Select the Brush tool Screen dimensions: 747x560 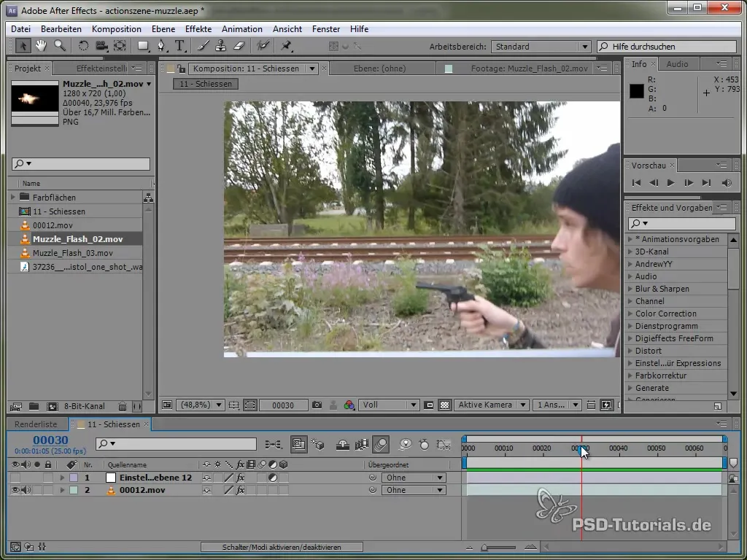(x=203, y=46)
